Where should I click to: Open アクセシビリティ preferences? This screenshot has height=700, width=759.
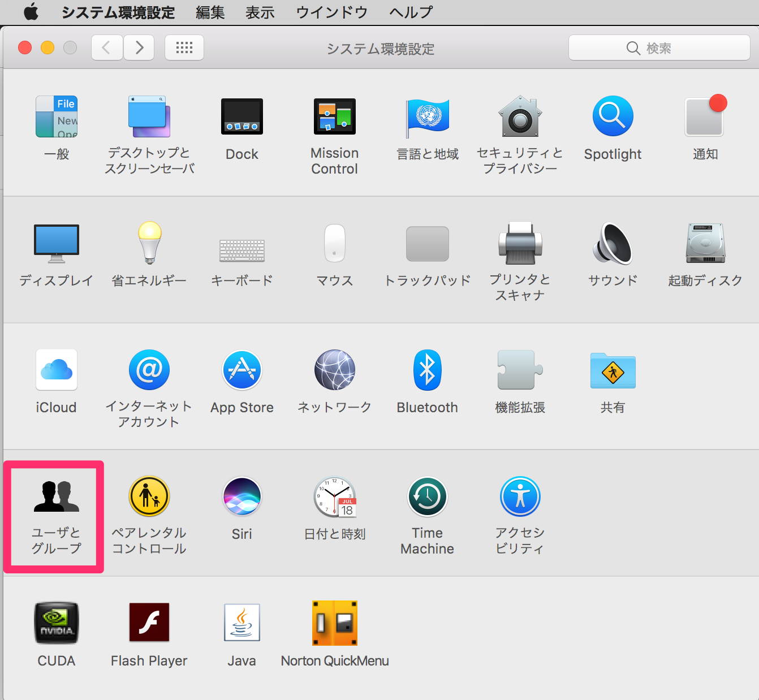(520, 496)
